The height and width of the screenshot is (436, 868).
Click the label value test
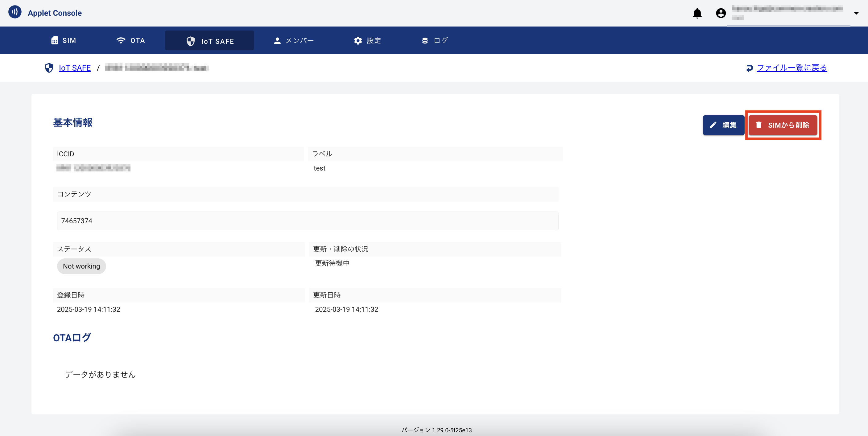320,168
